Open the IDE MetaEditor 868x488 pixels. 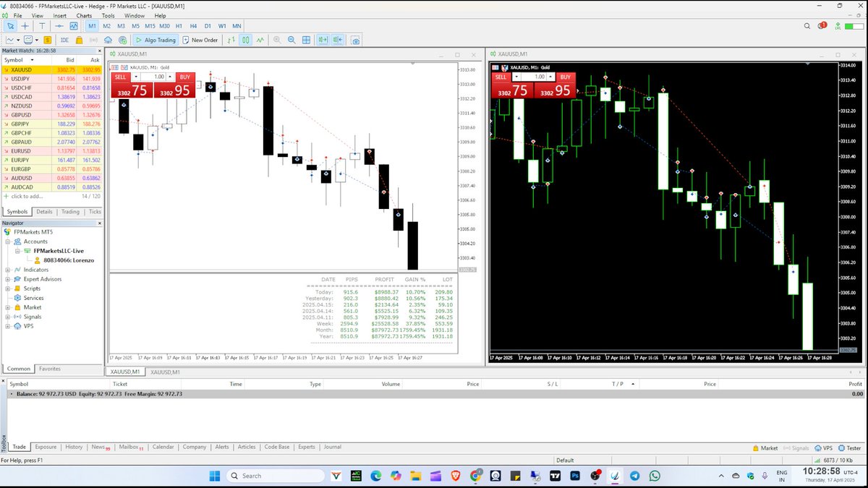click(x=65, y=40)
